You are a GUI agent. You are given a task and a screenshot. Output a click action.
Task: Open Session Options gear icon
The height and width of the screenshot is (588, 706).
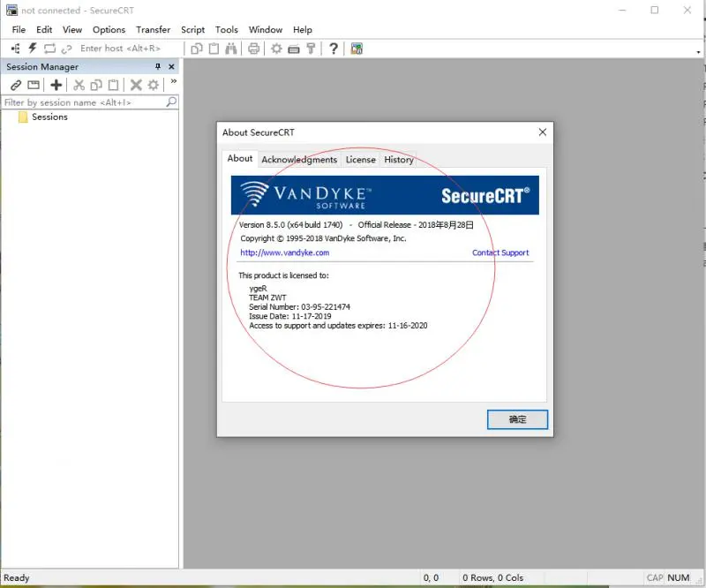coord(276,49)
